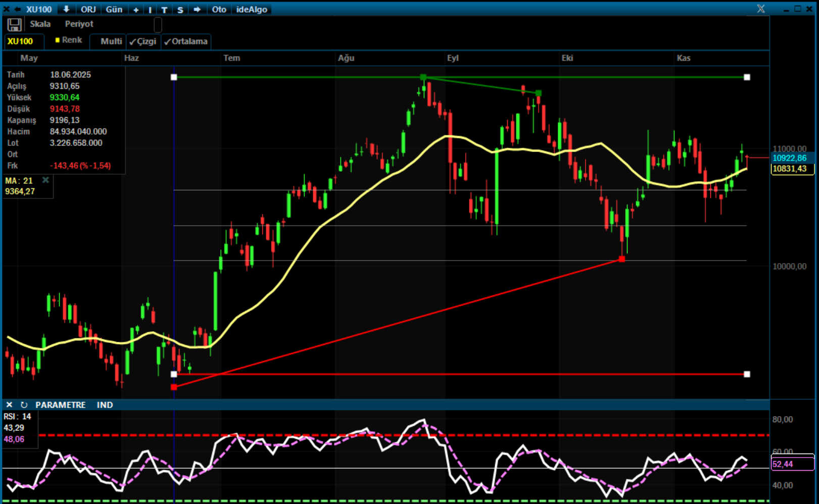The image size is (819, 504).
Task: Click the yellow Renk color swatch
Action: pos(57,39)
